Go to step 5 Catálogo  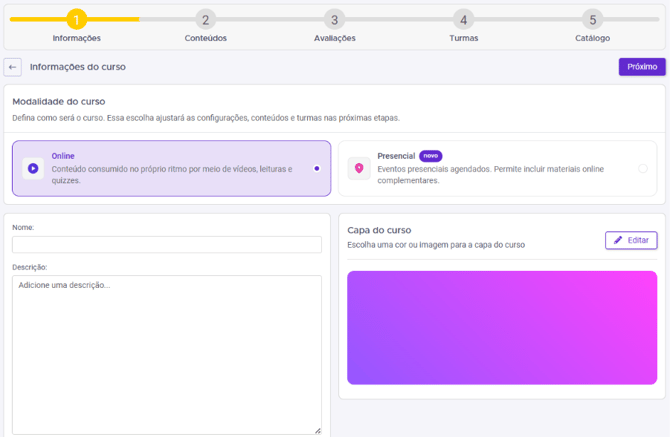click(x=593, y=20)
